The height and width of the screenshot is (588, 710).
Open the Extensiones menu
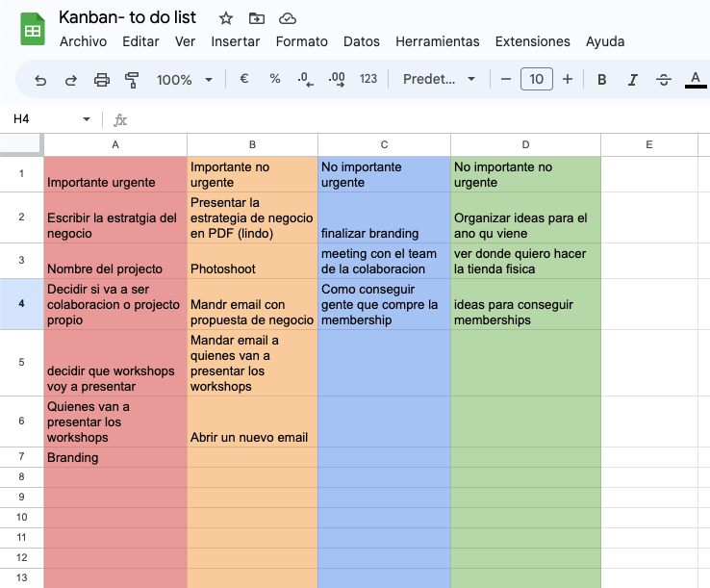pyautogui.click(x=533, y=41)
